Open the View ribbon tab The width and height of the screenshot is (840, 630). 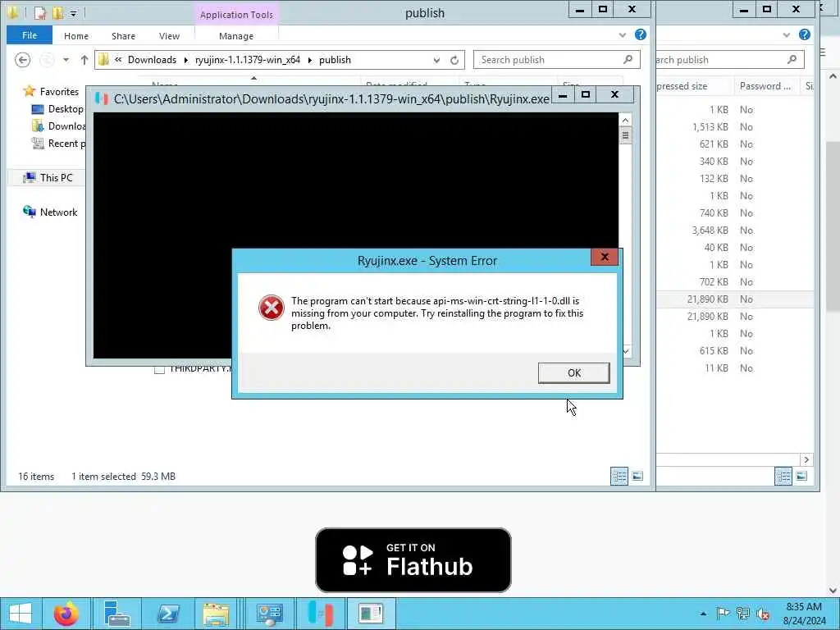169,36
